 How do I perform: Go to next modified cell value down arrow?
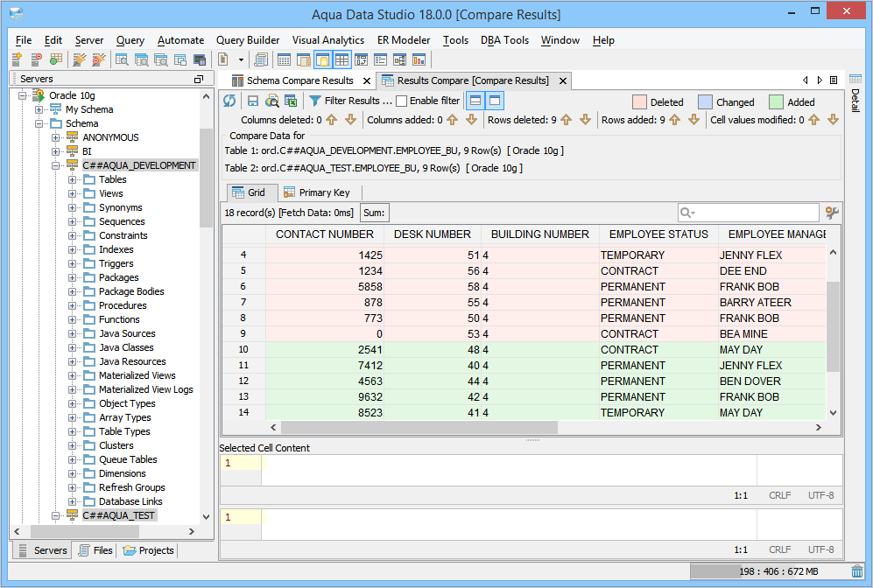tap(833, 120)
